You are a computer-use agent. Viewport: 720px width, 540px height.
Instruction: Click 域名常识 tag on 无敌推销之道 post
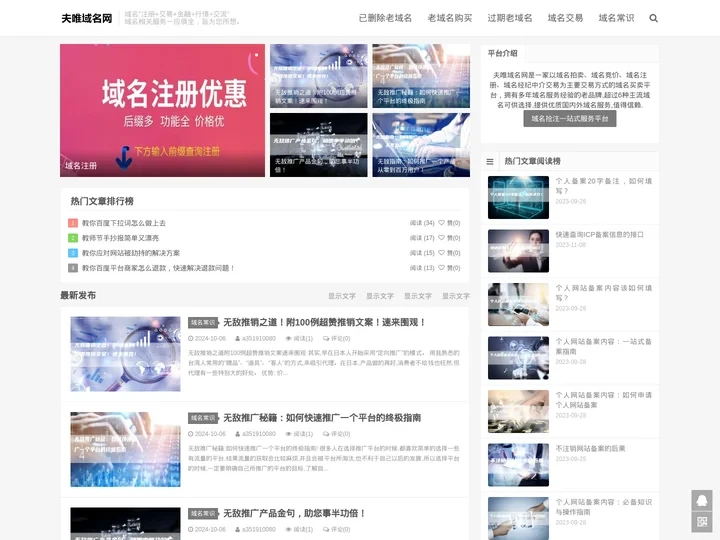coord(203,322)
